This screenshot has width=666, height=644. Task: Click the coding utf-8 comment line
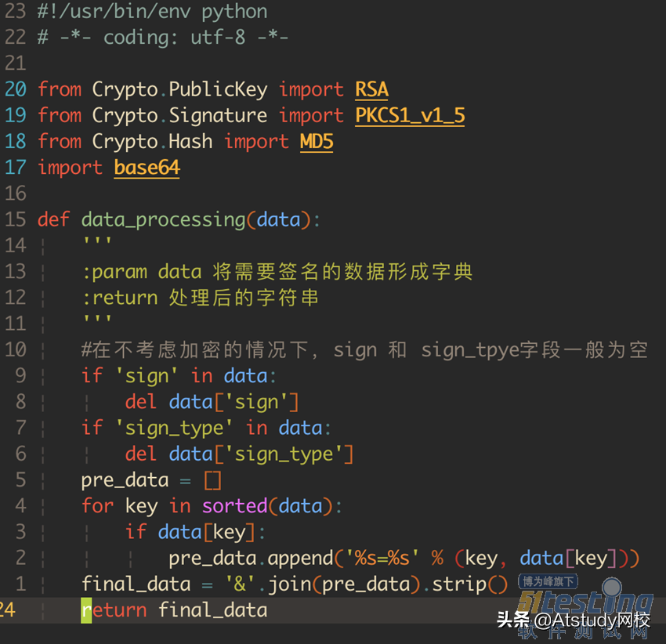coord(163,38)
